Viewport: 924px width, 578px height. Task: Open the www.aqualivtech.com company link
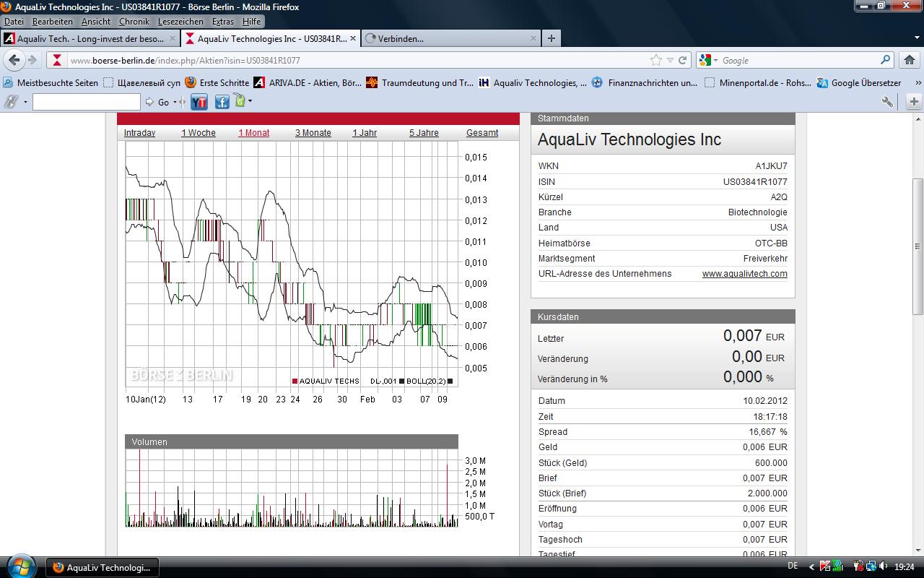tap(744, 274)
